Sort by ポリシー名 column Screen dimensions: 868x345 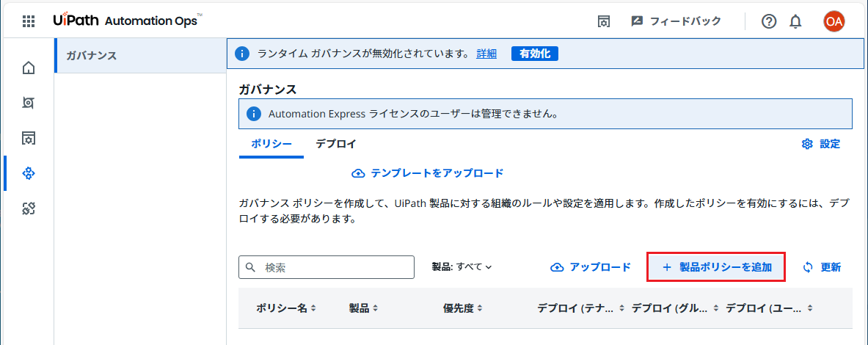point(285,308)
